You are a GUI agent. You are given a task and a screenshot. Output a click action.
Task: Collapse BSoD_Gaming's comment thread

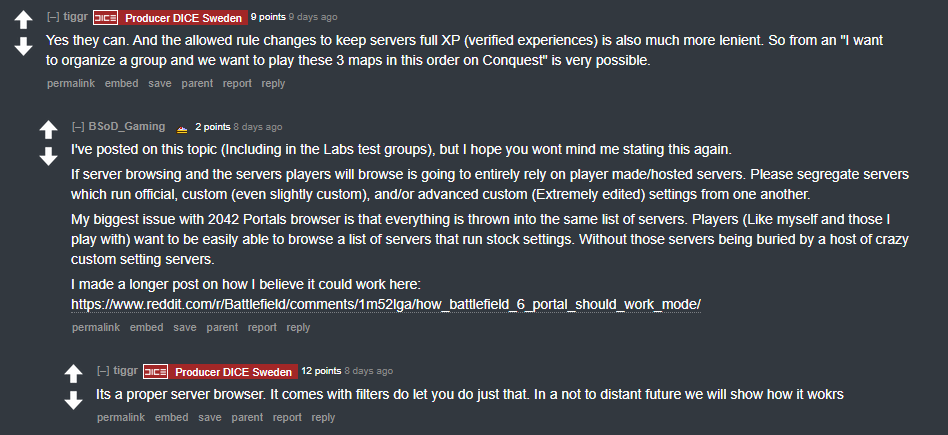click(x=77, y=127)
